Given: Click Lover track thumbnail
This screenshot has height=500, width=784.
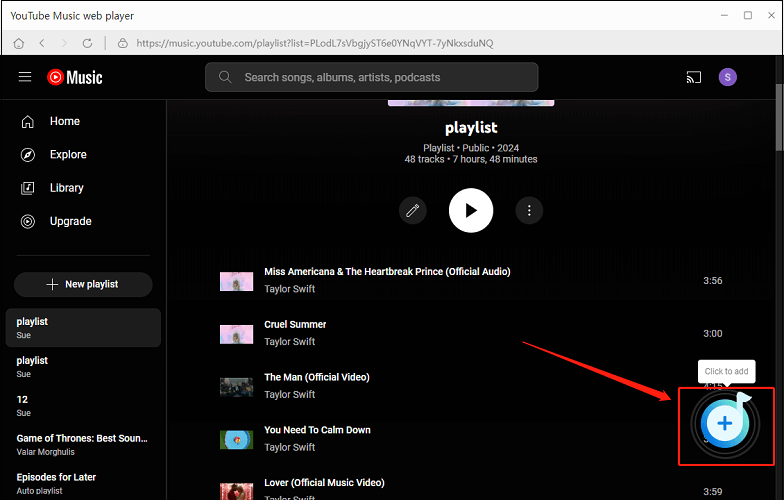Looking at the screenshot, I should tap(236, 492).
